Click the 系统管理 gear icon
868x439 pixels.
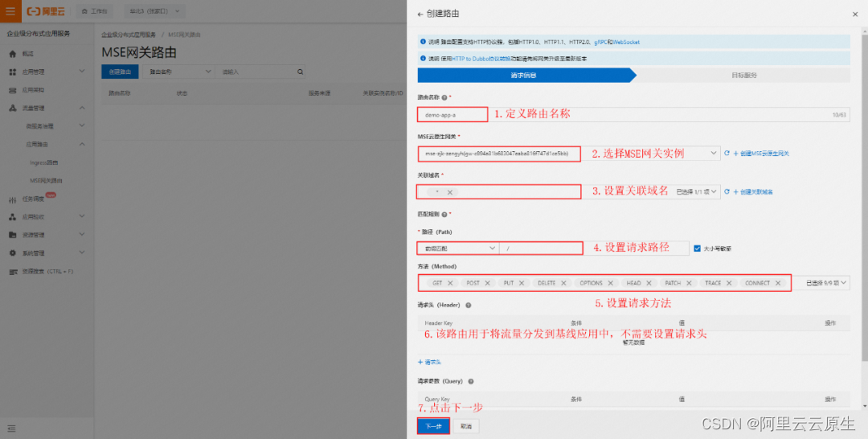13,253
